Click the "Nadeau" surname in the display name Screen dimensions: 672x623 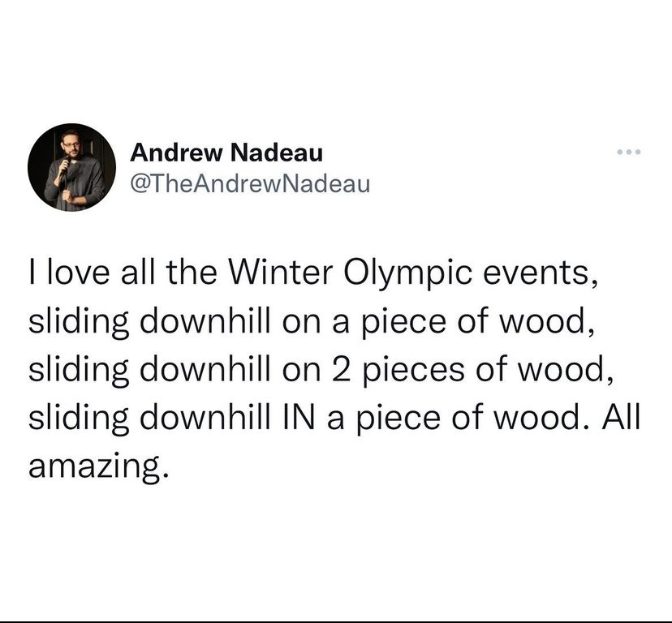click(277, 153)
